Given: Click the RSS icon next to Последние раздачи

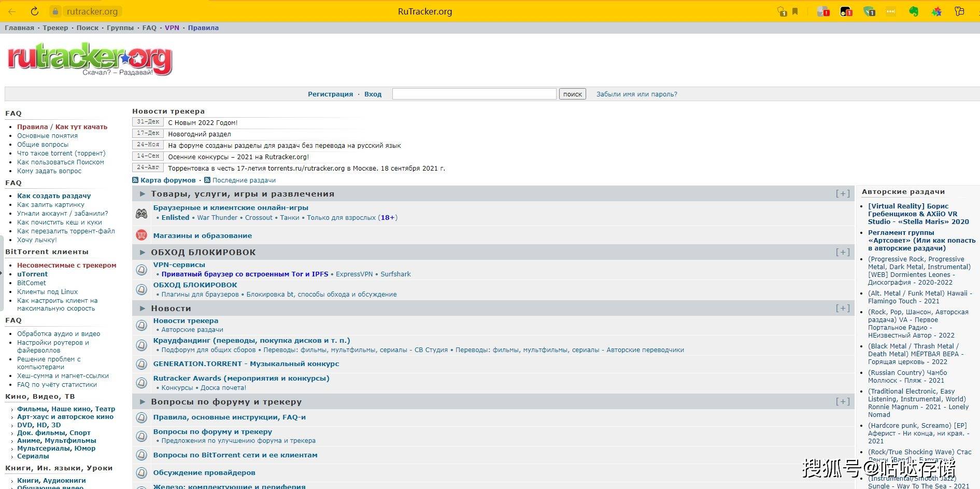Looking at the screenshot, I should [x=207, y=180].
